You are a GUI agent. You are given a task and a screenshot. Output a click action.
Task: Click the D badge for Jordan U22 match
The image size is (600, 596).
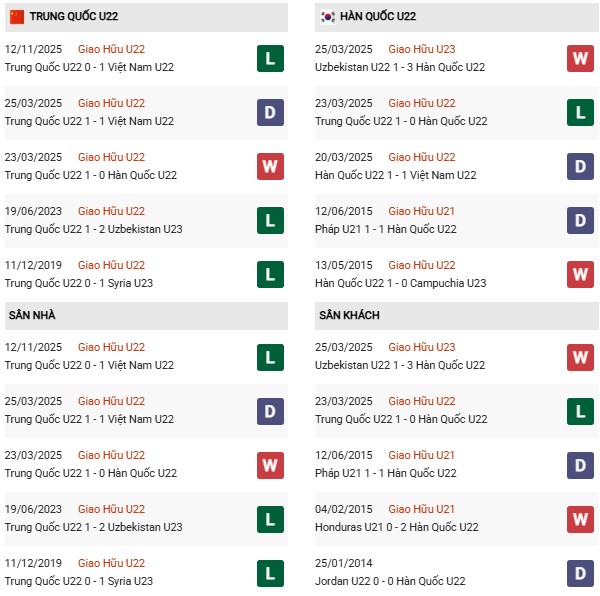pos(581,572)
